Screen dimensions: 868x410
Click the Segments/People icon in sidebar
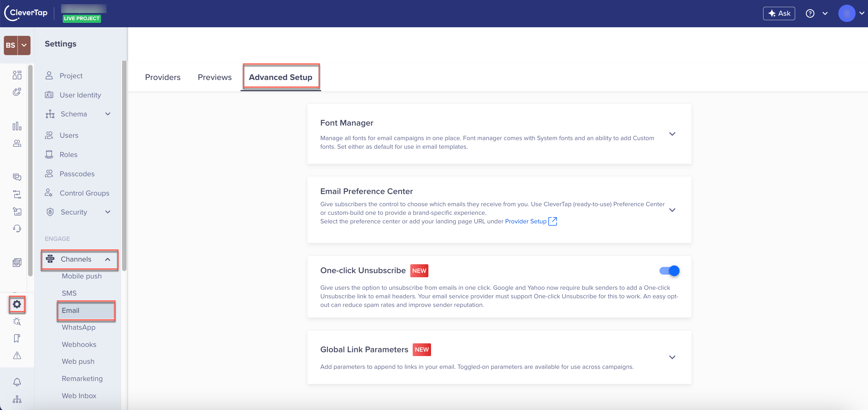click(16, 143)
